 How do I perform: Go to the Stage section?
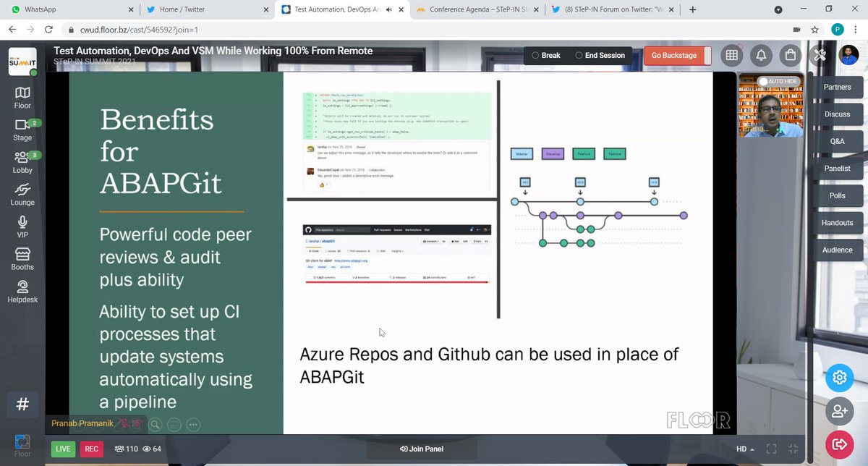(x=22, y=129)
